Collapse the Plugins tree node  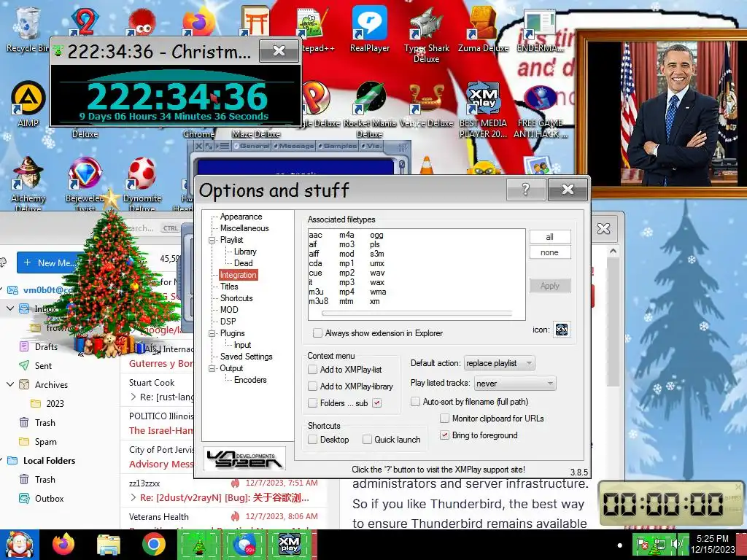[212, 333]
